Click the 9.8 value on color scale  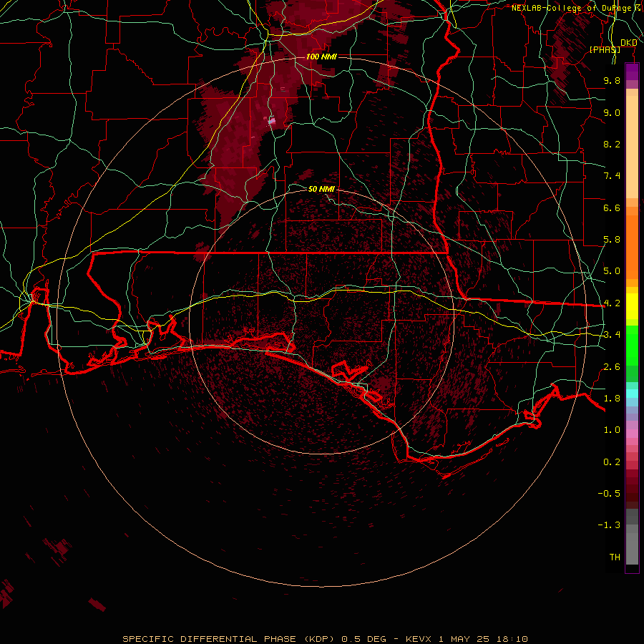pyautogui.click(x=612, y=80)
